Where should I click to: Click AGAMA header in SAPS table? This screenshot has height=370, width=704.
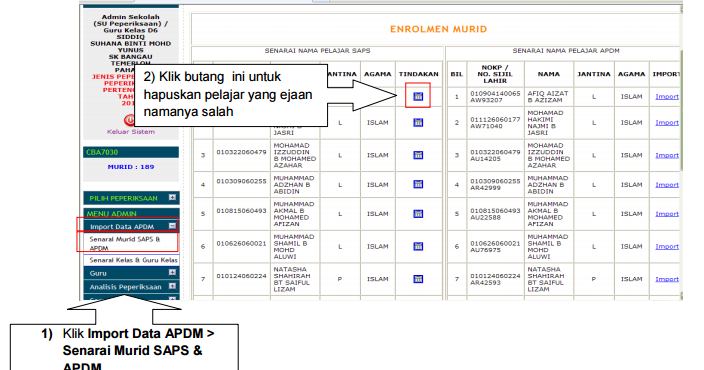[378, 74]
